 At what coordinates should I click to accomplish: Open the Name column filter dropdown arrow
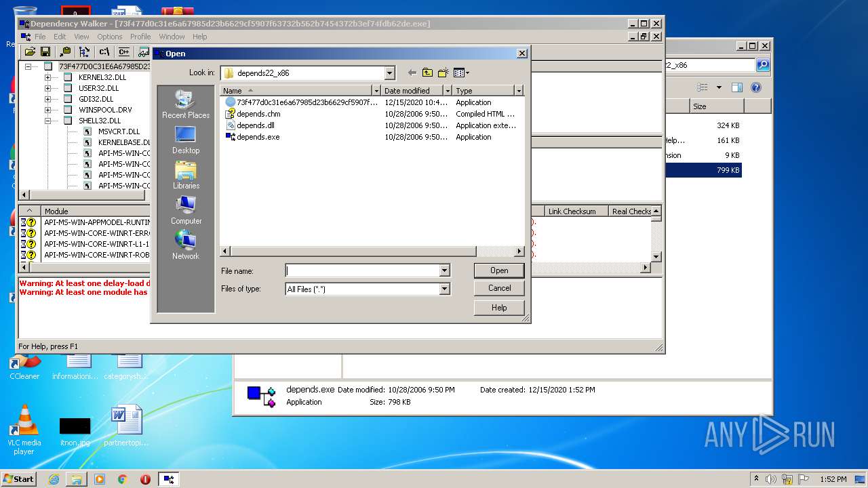376,90
